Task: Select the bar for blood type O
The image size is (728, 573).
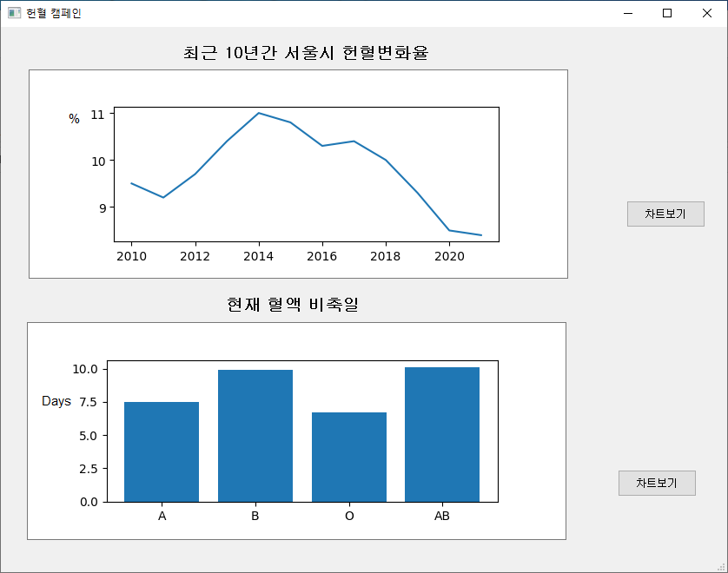Action: 348,456
